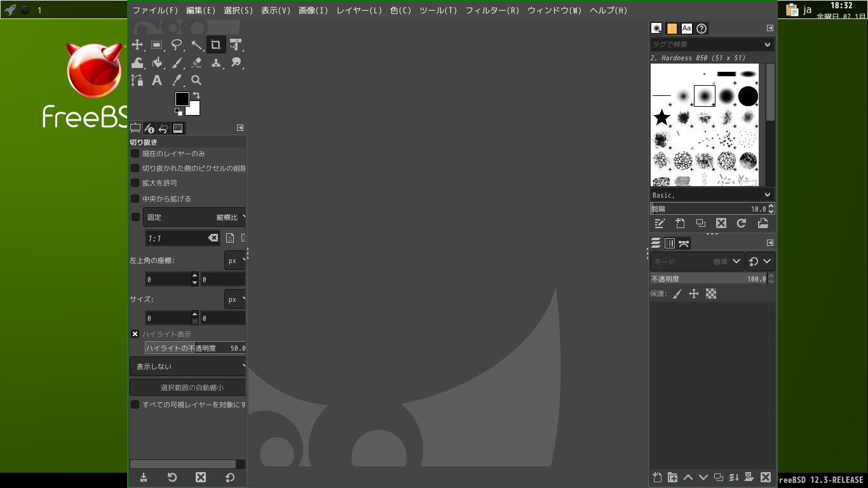Select the Color Picker eyedropper tool
The width and height of the screenshot is (868, 488).
[177, 80]
